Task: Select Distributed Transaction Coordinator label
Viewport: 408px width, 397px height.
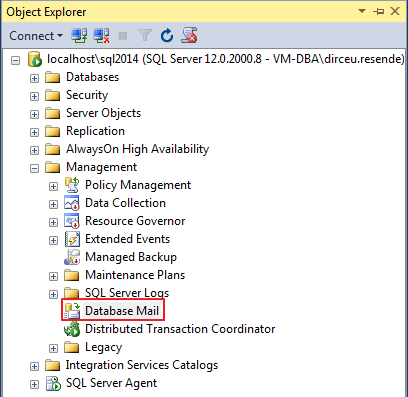Action: coord(180,329)
